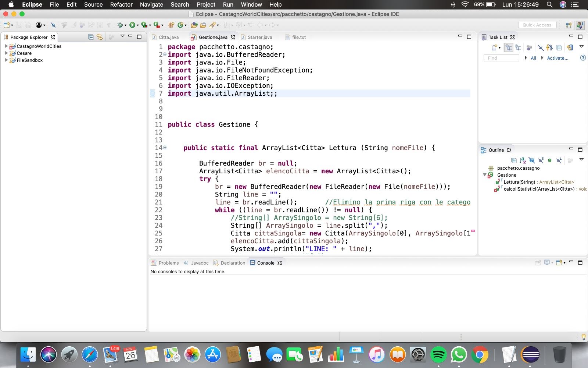Expand the CastagnoWorldCities project

pyautogui.click(x=6, y=46)
